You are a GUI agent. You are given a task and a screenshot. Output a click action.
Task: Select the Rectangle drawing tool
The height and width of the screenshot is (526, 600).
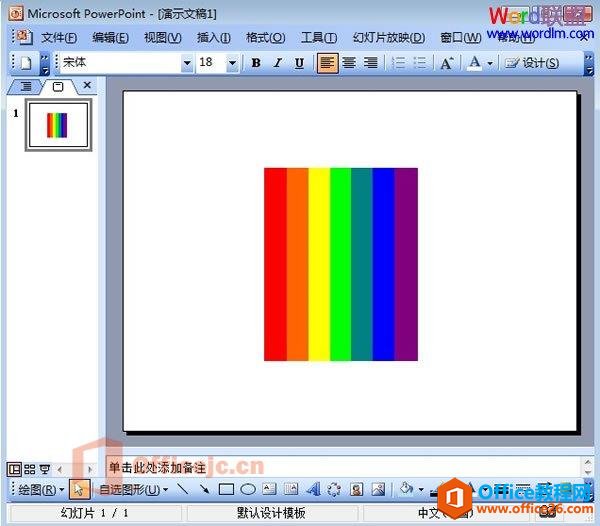226,490
